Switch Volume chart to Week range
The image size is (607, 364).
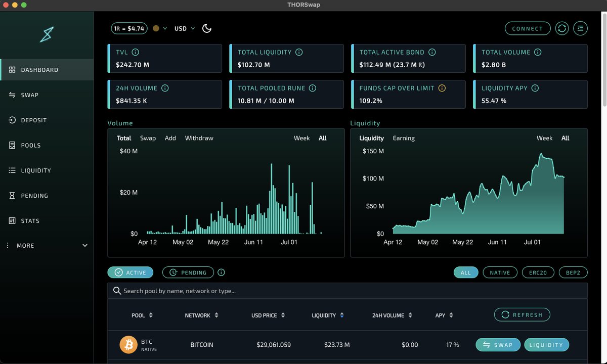pos(302,138)
